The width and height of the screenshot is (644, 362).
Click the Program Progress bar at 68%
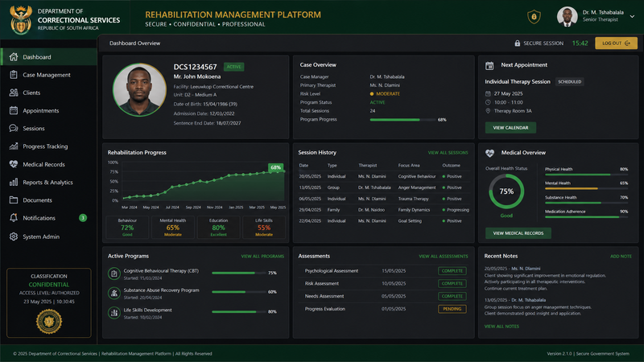pos(402,120)
